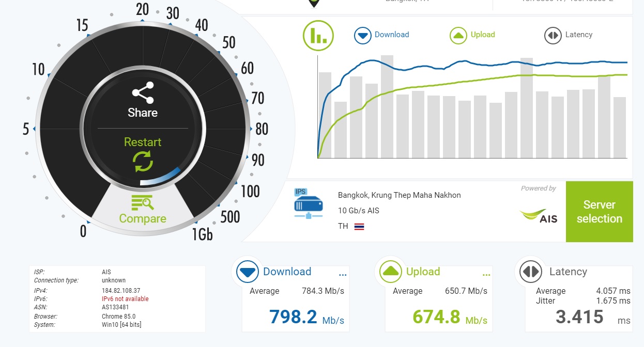Click the Win10 [64 bits] system value
This screenshot has height=347, width=644.
121,325
